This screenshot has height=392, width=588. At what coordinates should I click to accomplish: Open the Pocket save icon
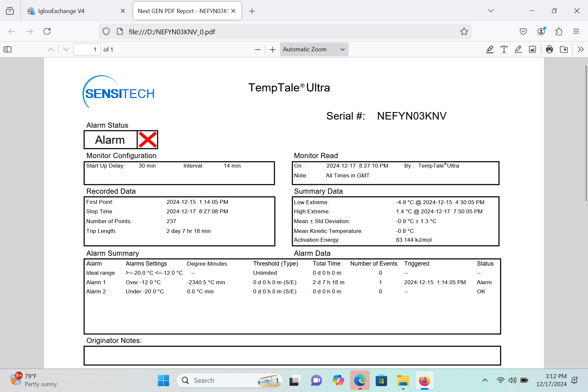click(523, 31)
